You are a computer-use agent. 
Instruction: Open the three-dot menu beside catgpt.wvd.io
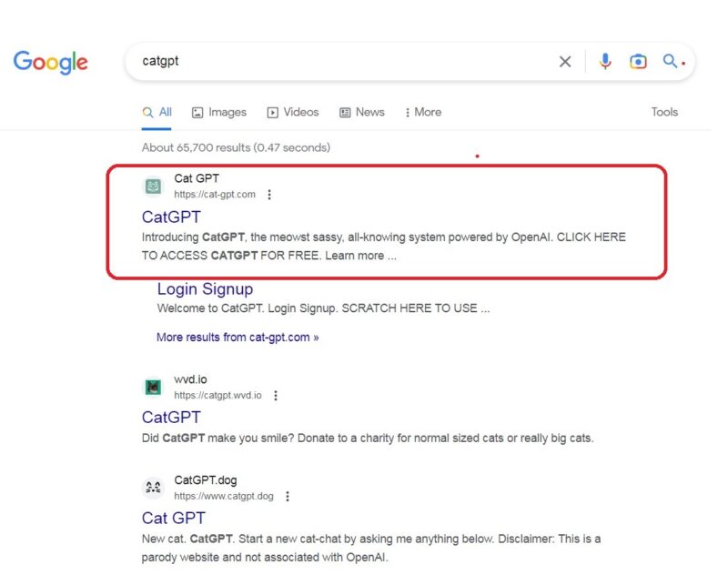coord(276,395)
